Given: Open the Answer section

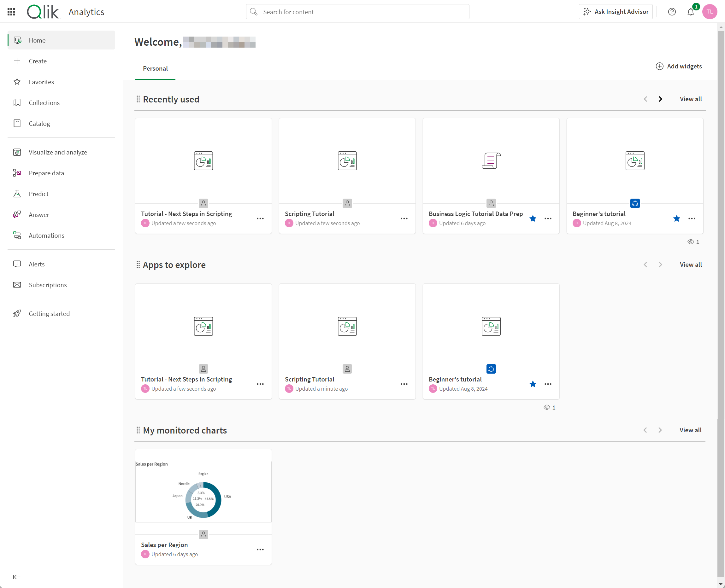Looking at the screenshot, I should tap(39, 214).
